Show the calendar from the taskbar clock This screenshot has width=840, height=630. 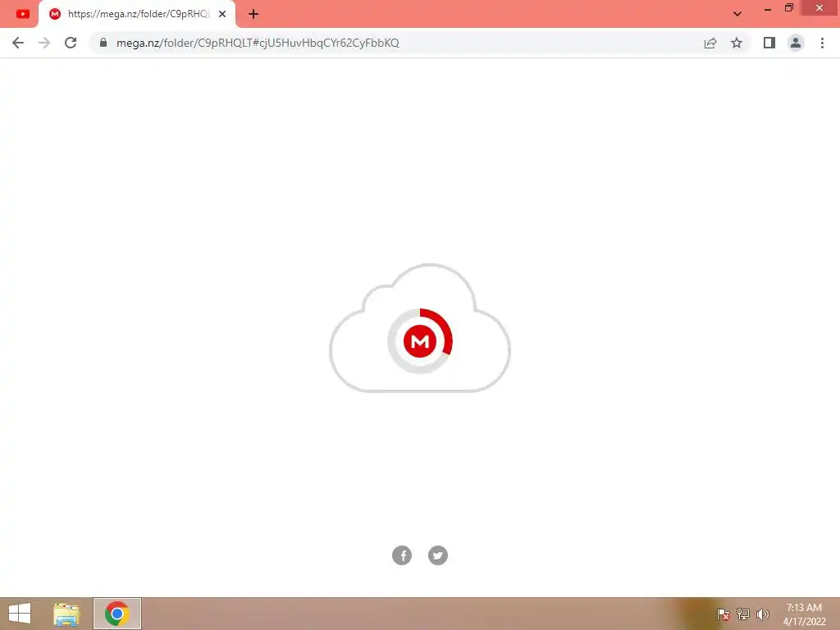pyautogui.click(x=804, y=614)
